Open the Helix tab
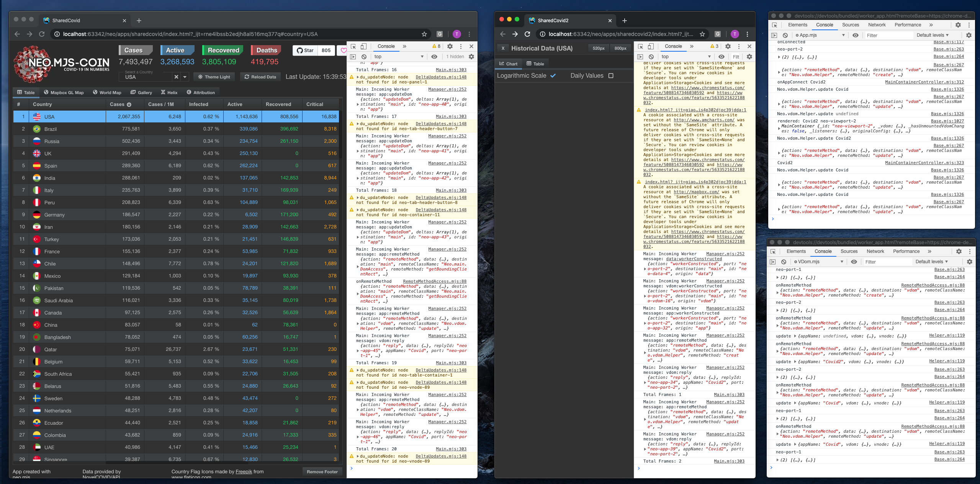The image size is (980, 484). coord(169,92)
